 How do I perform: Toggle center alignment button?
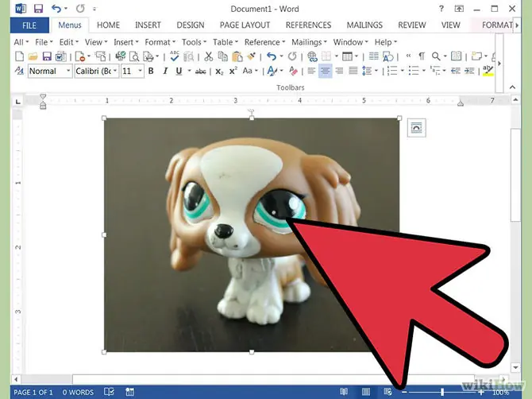coord(325,71)
